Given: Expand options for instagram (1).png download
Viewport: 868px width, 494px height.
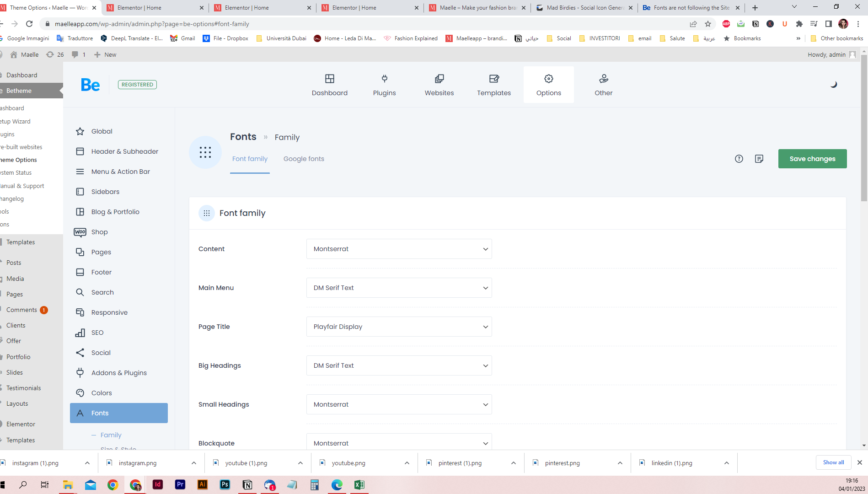Looking at the screenshot, I should click(x=87, y=463).
